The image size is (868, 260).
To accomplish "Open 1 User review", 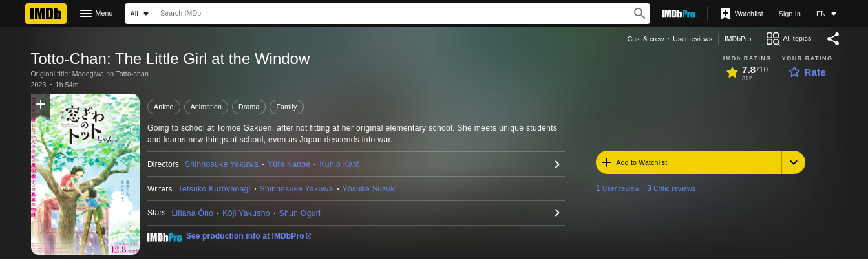I will (x=618, y=188).
